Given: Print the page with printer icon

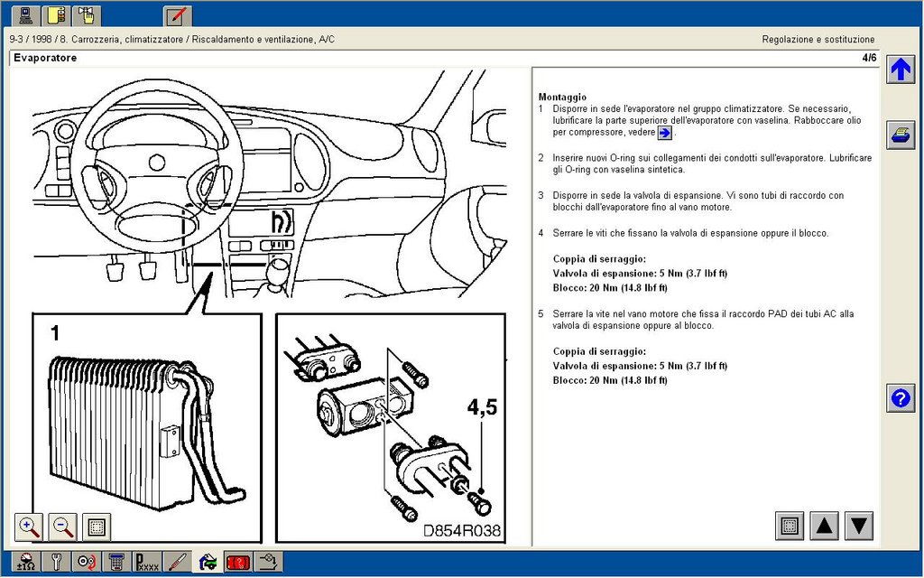Looking at the screenshot, I should tap(901, 135).
